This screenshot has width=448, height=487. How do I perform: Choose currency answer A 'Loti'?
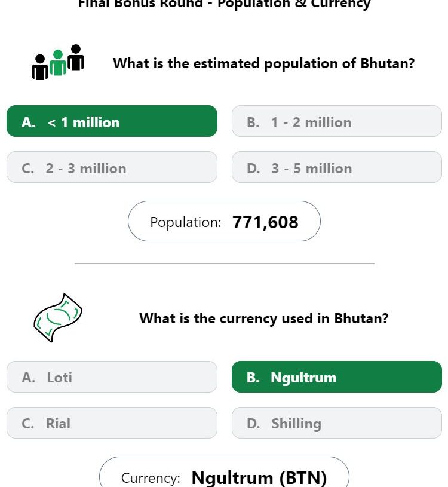(x=112, y=376)
